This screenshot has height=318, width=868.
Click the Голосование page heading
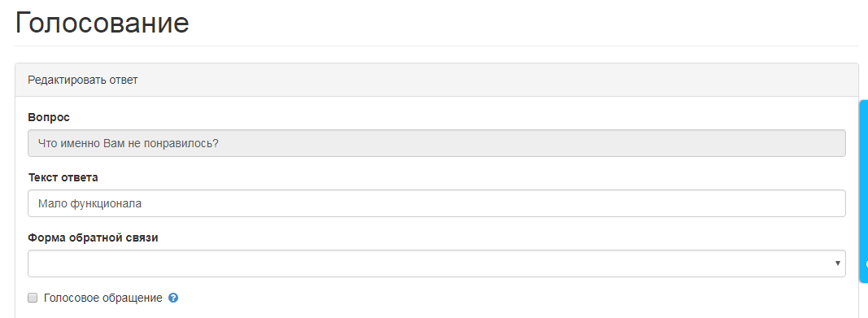point(102,23)
